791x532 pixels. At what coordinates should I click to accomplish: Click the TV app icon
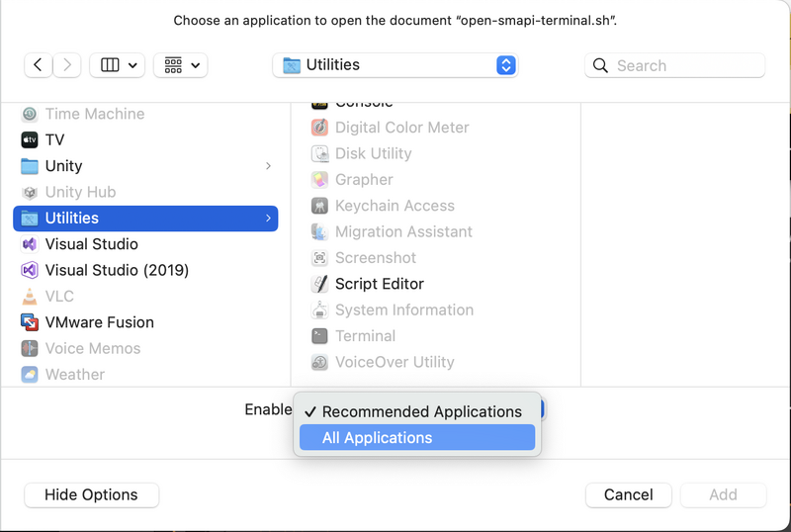click(x=30, y=139)
